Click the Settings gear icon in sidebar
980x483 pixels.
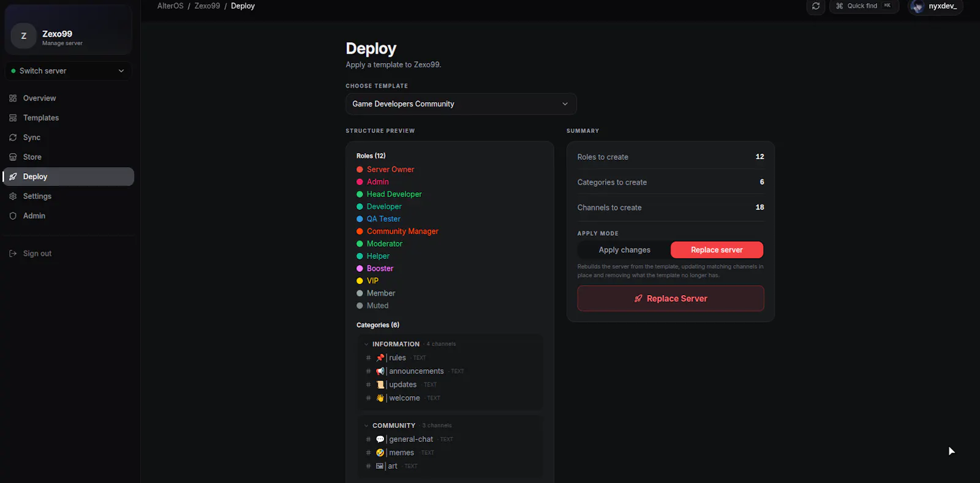click(x=13, y=197)
